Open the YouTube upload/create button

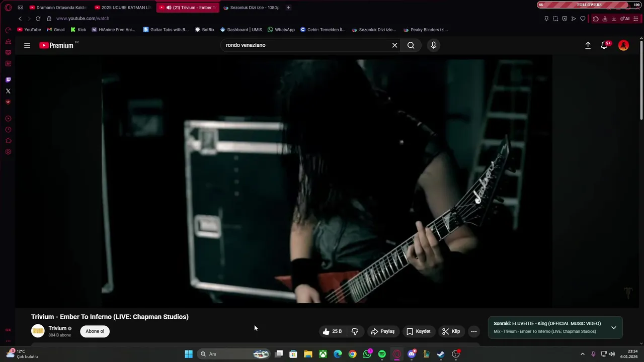(x=588, y=45)
